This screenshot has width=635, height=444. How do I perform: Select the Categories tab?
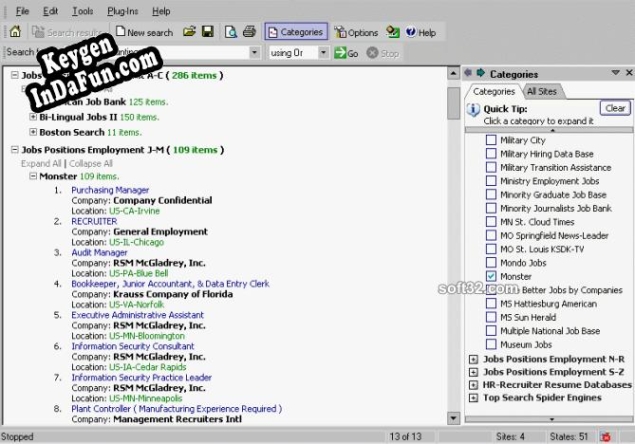pos(494,92)
